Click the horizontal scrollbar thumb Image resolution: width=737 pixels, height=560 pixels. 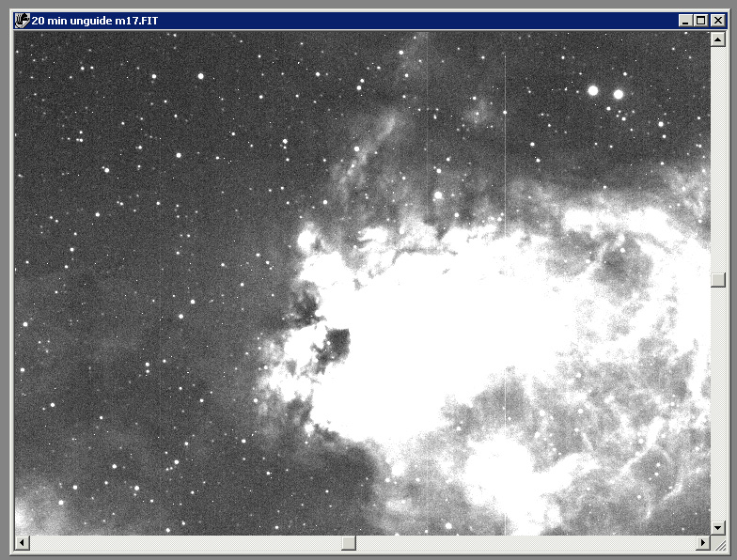point(348,543)
